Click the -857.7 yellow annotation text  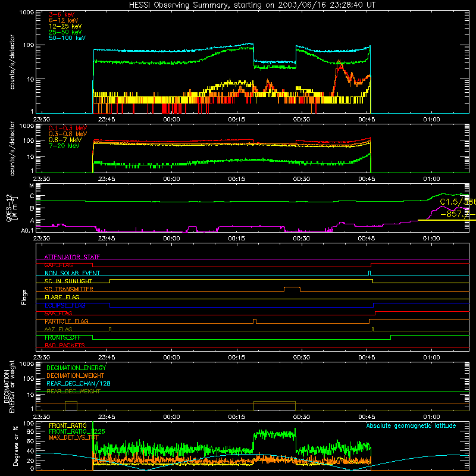point(458,214)
